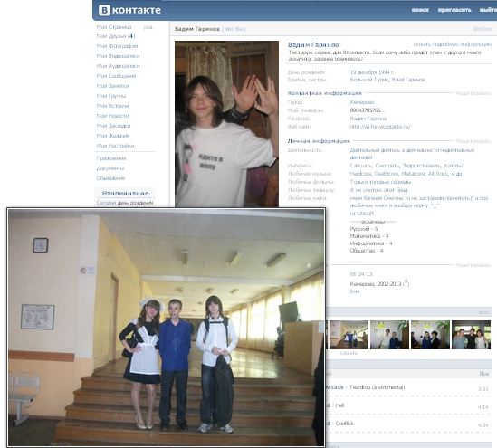Open Приложения in the sidebar
Viewport: 497px width, 448px height.
[111, 158]
